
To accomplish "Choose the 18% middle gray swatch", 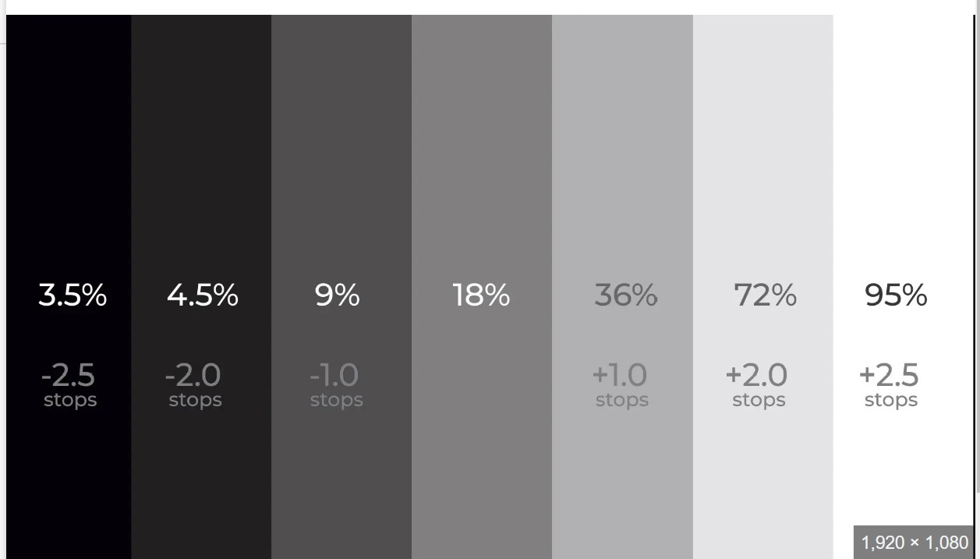I will point(482,156).
